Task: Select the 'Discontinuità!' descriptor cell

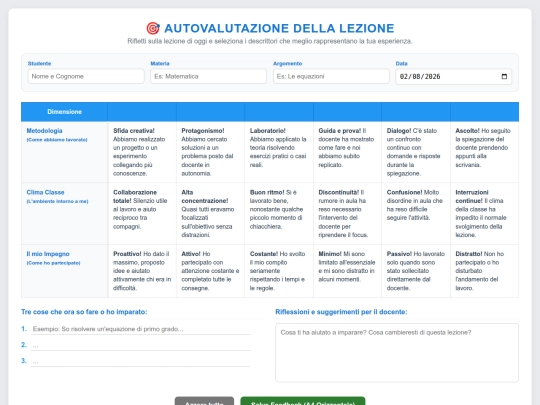Action: click(347, 214)
